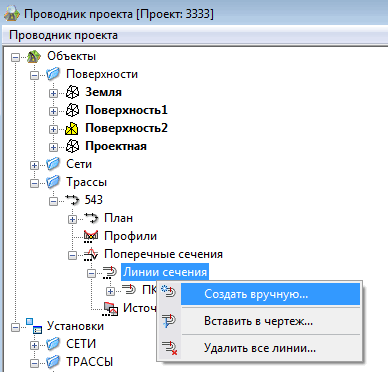Select the Поверхности tree label
The width and height of the screenshot is (388, 372).
(102, 74)
